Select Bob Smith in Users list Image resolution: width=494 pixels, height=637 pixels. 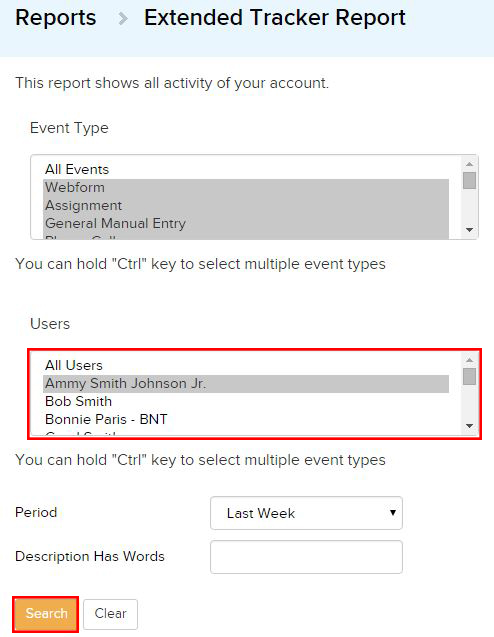246,401
